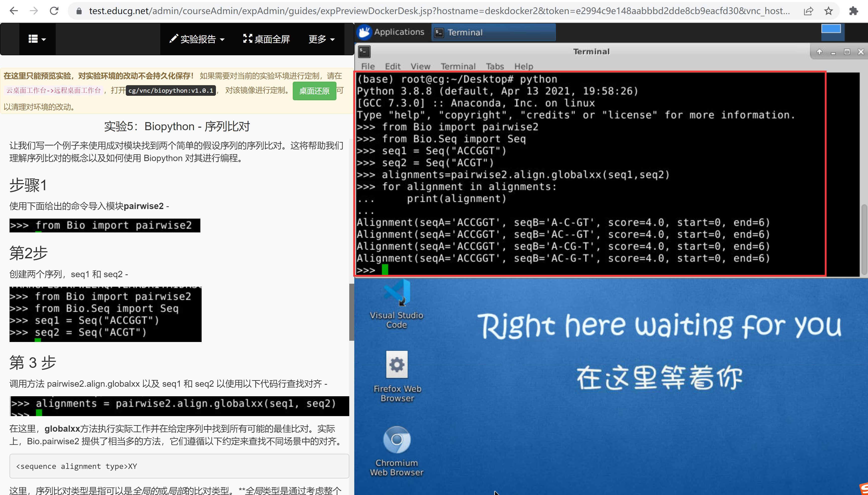Click the seq1 and seq2 code screenshot in step 2
This screenshot has width=868, height=495.
click(105, 314)
